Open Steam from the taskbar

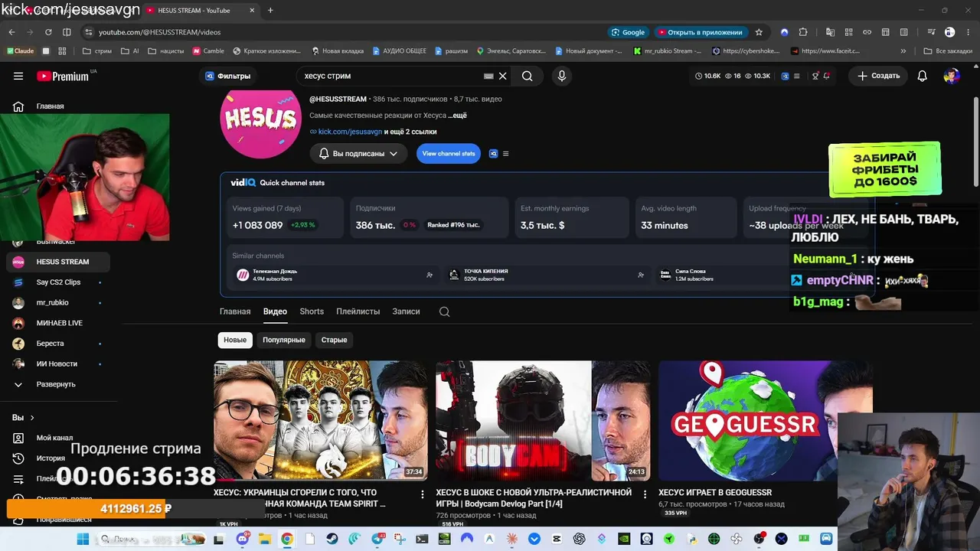(332, 539)
